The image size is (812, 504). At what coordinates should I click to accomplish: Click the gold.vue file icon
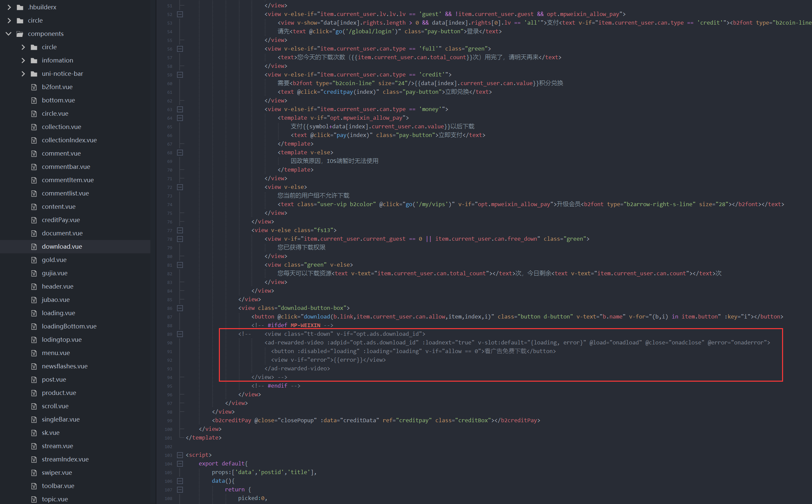click(x=34, y=260)
